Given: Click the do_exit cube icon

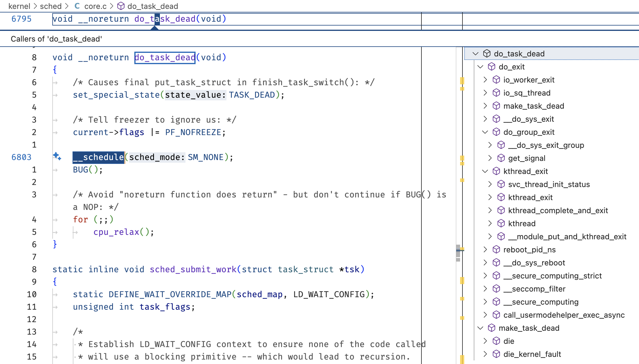Looking at the screenshot, I should coord(492,67).
